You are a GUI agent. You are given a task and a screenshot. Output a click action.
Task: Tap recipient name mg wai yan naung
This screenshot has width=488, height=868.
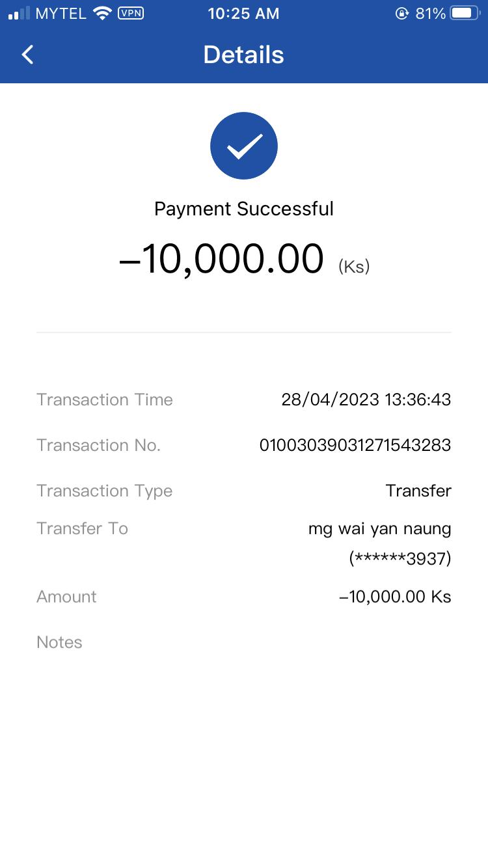pyautogui.click(x=379, y=528)
